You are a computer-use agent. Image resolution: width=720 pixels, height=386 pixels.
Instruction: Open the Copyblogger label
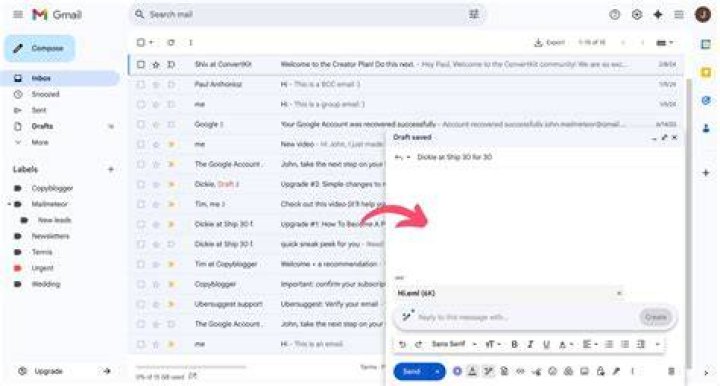point(52,188)
